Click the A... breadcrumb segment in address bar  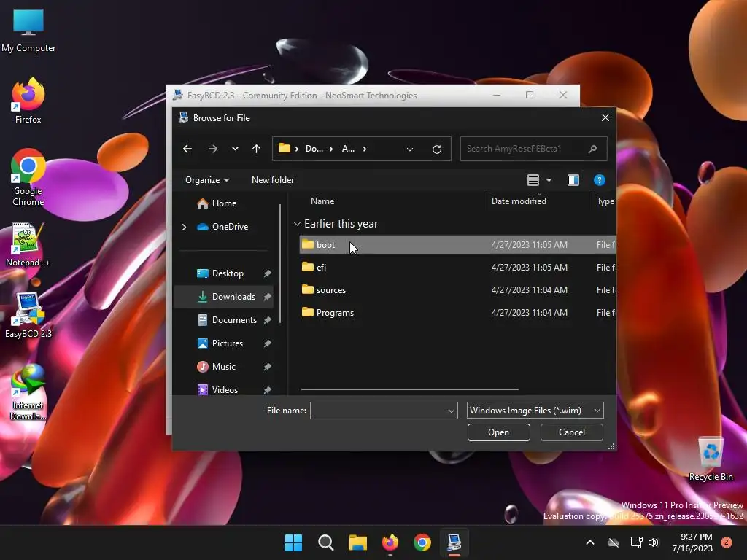(x=348, y=149)
